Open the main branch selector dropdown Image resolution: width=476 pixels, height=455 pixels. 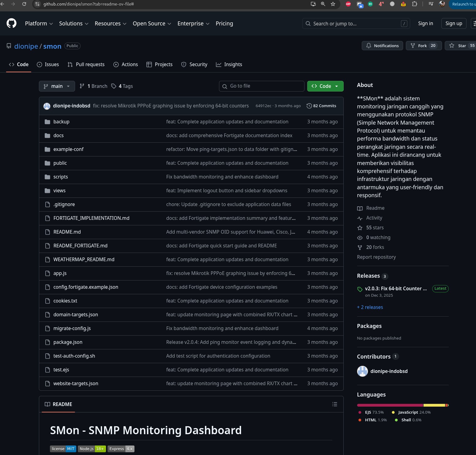(x=57, y=86)
